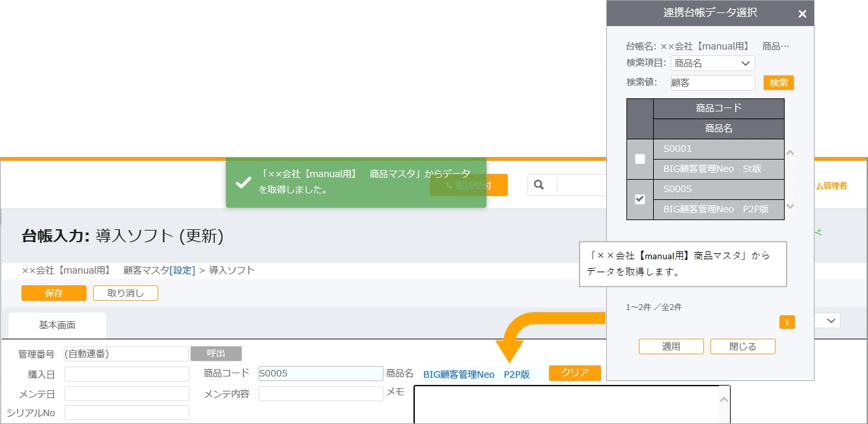Click the header search input box
The image size is (868, 424).
[x=581, y=185]
